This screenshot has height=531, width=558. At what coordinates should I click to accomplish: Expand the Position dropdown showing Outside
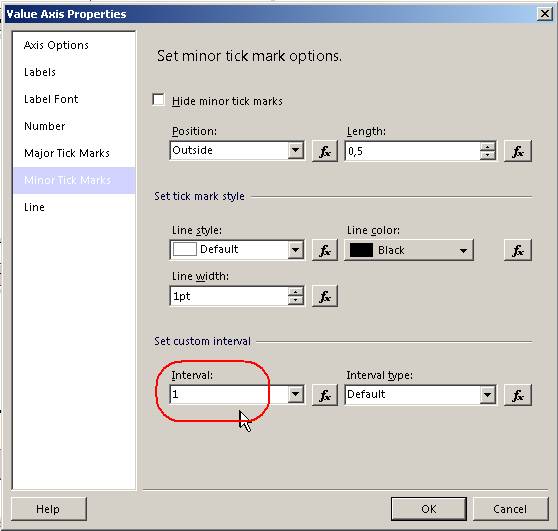(x=295, y=151)
